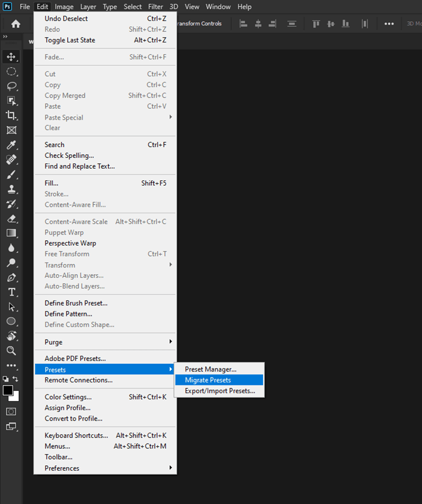Click the black foreground color swatch
Image resolution: width=422 pixels, height=504 pixels.
click(7, 390)
